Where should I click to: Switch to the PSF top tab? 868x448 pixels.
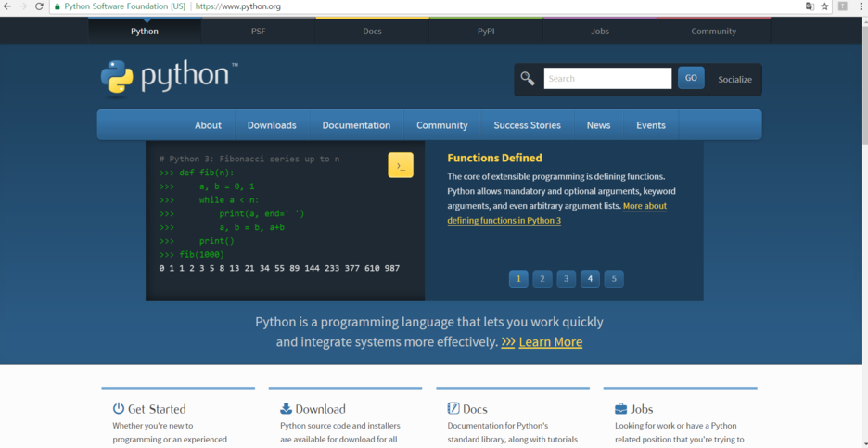pos(259,31)
